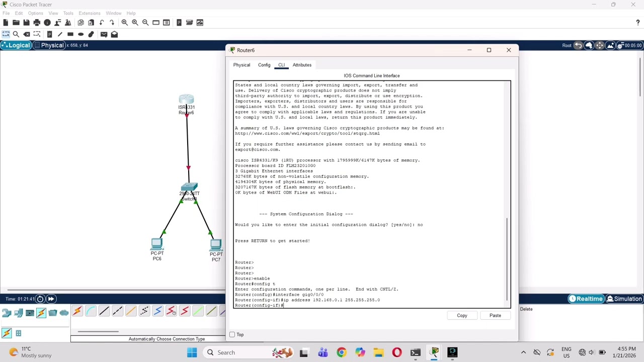Choose the copper cross-over dashed cable
The width and height of the screenshot is (644, 362).
tap(117, 312)
